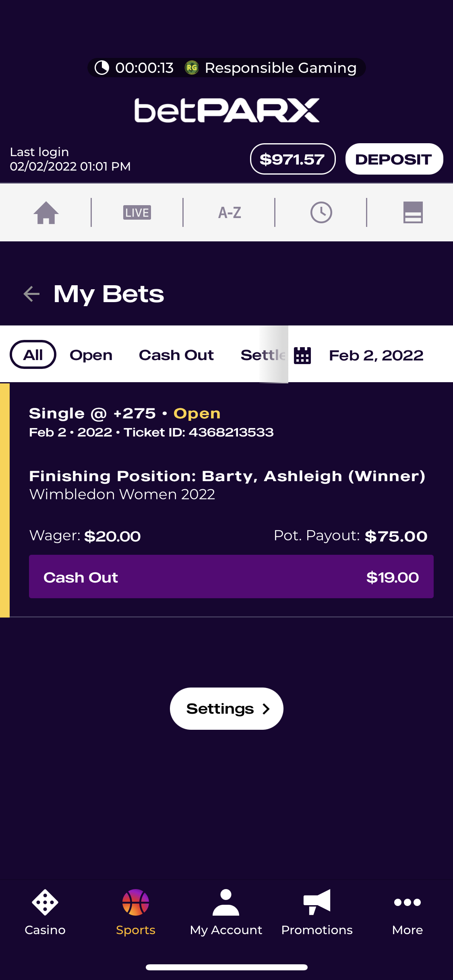Open the bet slip icon

pyautogui.click(x=413, y=212)
